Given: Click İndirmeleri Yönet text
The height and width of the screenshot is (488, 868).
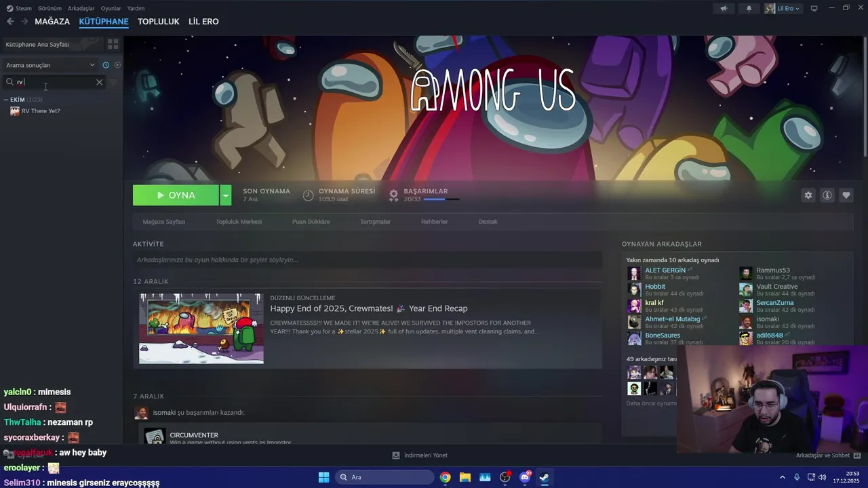Looking at the screenshot, I should 426,455.
